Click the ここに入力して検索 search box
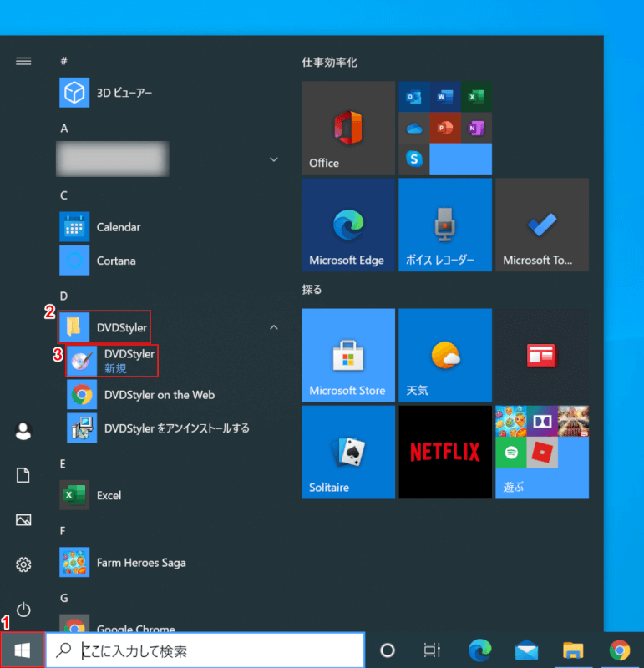 [205, 650]
